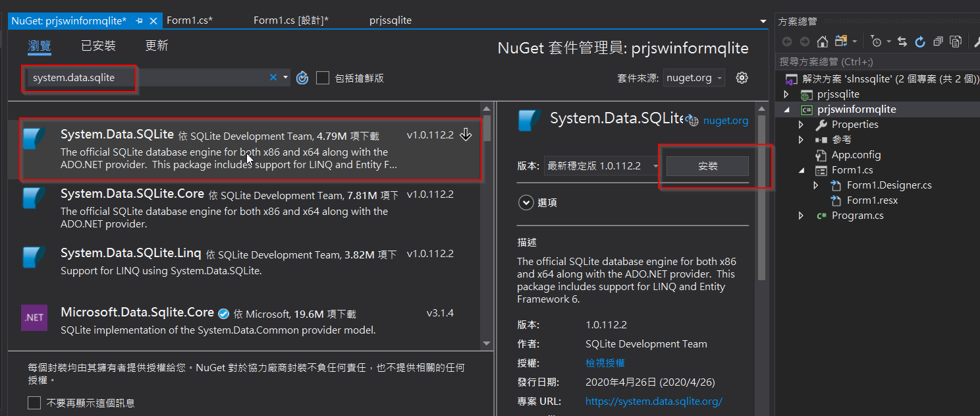Enable the 包括搶鮮版 prerelease checkbox
The image size is (980, 416).
[323, 78]
